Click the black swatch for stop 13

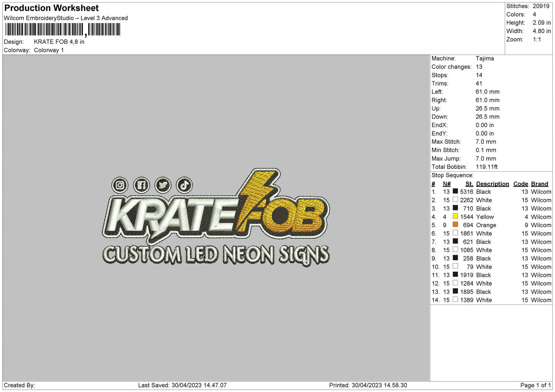coord(455,291)
